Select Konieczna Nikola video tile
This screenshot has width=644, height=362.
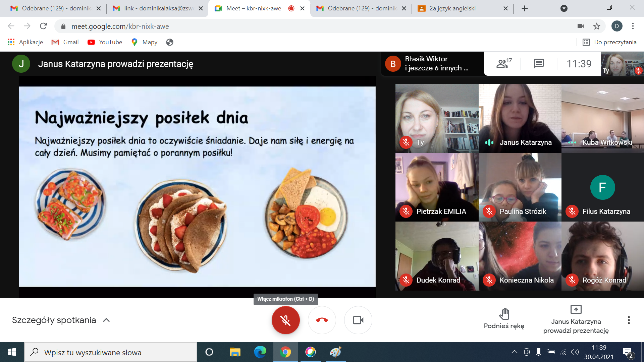pyautogui.click(x=520, y=256)
